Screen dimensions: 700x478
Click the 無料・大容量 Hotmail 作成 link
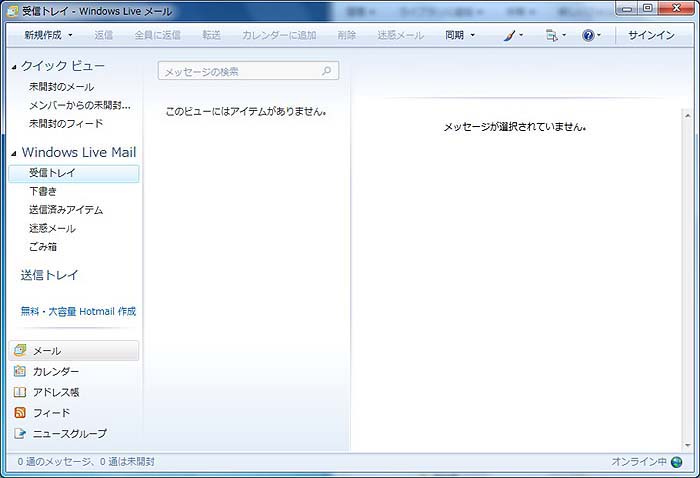(x=78, y=311)
